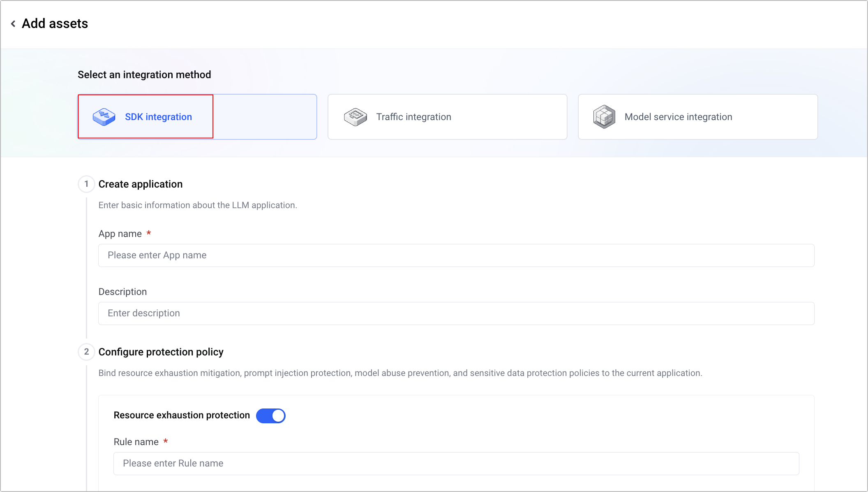Viewport: 868px width, 492px height.
Task: Click the back arrow beside Add assets
Action: tap(13, 24)
